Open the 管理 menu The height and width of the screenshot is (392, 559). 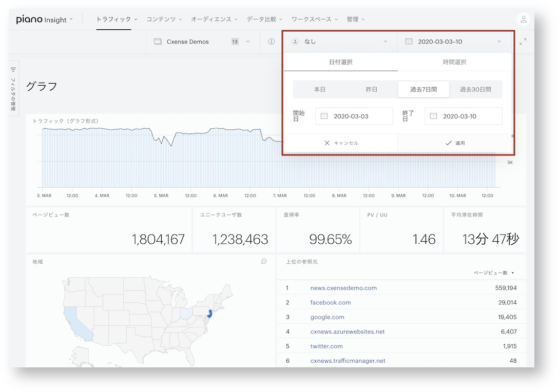pos(355,19)
